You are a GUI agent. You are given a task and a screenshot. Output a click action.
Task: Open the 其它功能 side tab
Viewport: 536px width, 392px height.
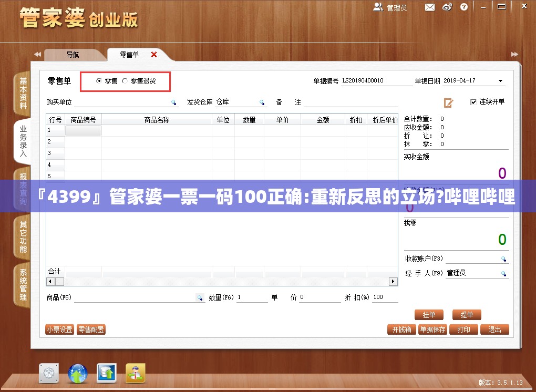23,236
